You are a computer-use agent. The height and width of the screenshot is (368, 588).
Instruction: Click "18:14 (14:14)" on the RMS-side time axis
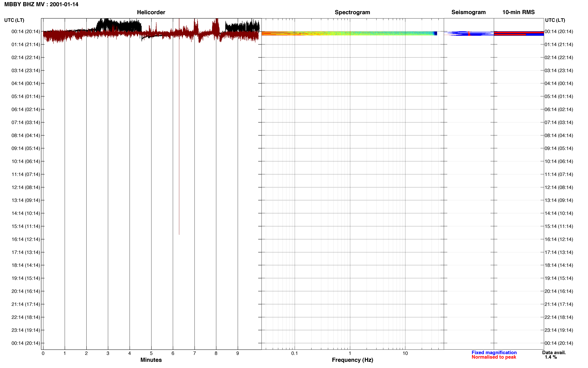[x=559, y=265]
